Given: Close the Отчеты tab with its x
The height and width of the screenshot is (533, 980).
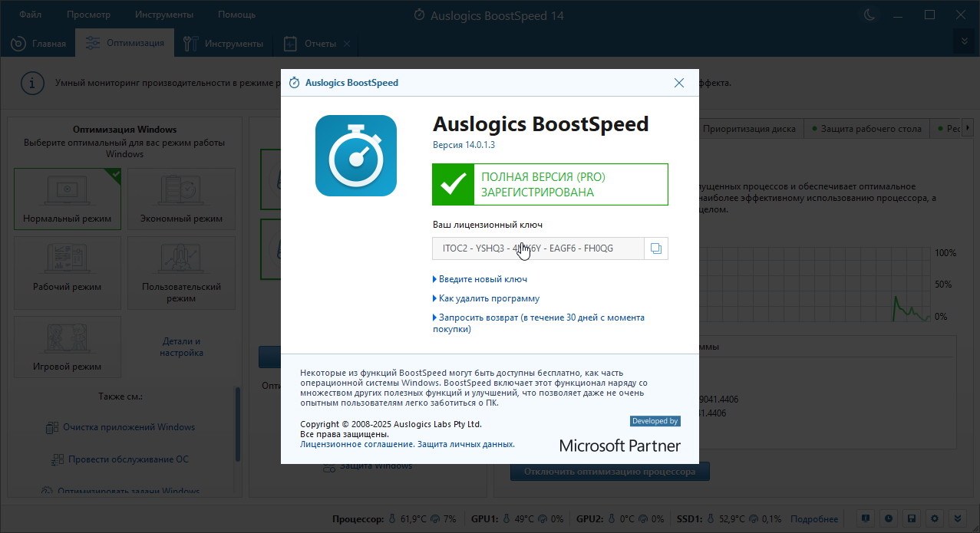Looking at the screenshot, I should click(347, 44).
